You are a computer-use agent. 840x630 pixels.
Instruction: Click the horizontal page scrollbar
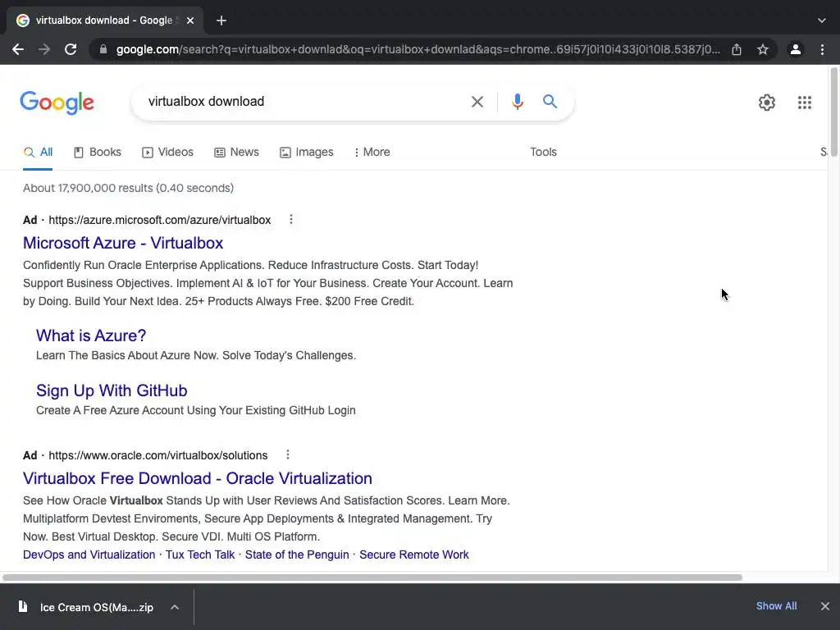[x=372, y=577]
